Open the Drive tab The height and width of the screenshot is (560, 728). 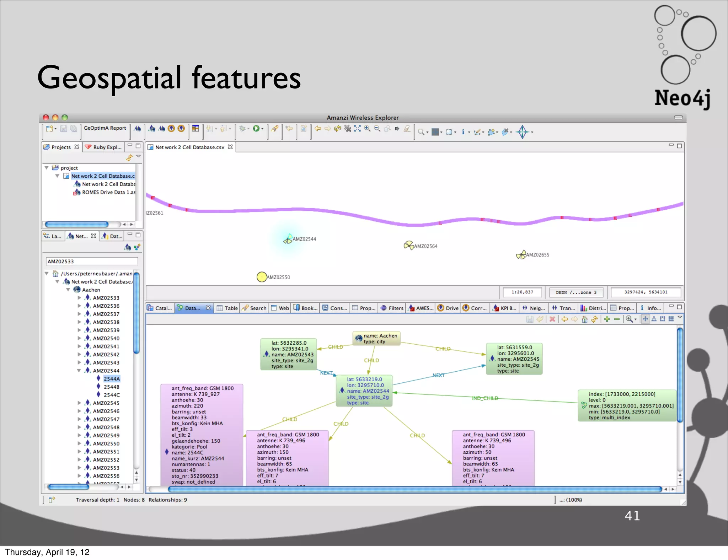point(448,308)
